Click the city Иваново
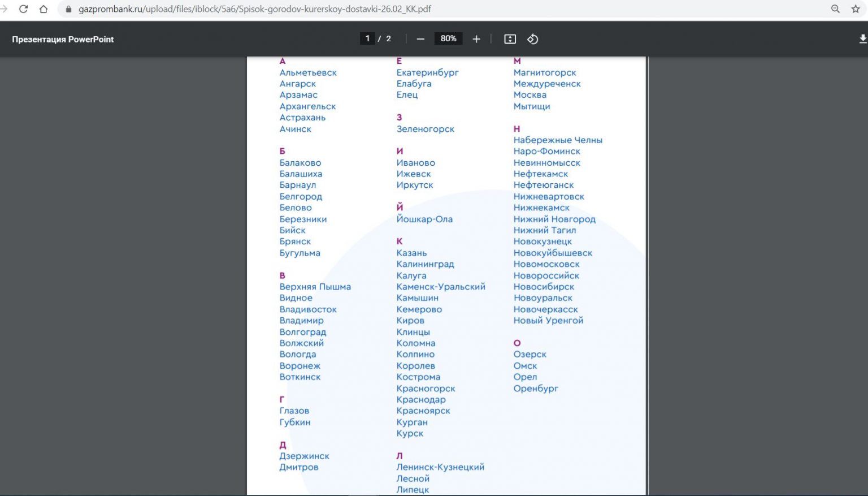 [415, 163]
